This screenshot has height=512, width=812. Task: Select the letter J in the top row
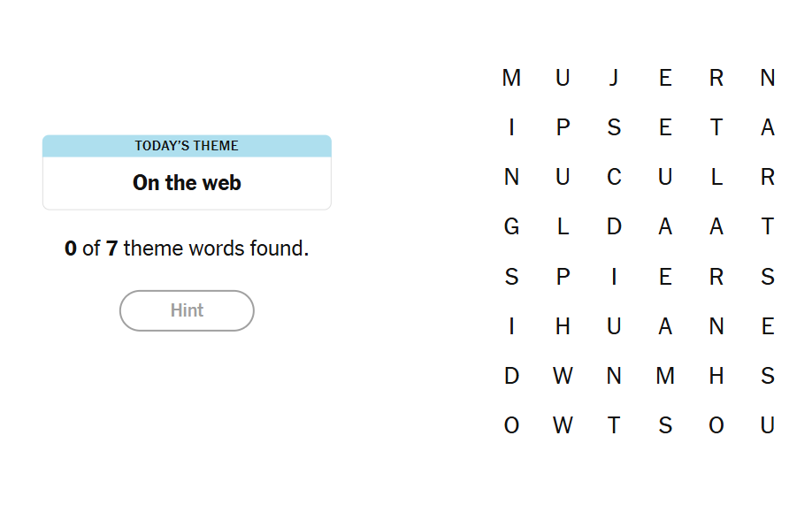pyautogui.click(x=614, y=78)
